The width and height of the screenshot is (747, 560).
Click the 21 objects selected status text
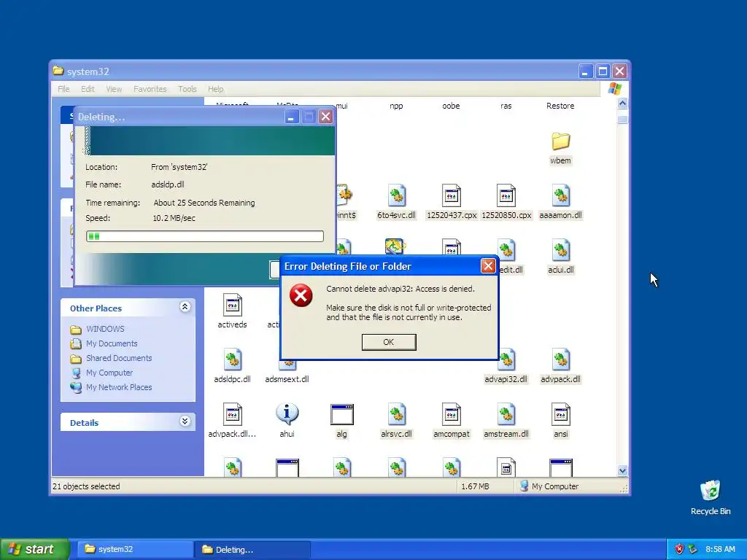pos(86,486)
